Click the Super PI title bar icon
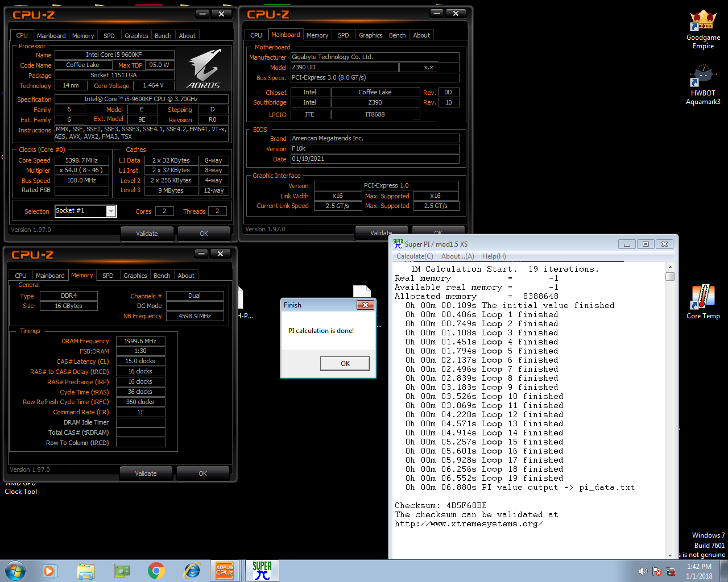 point(398,244)
